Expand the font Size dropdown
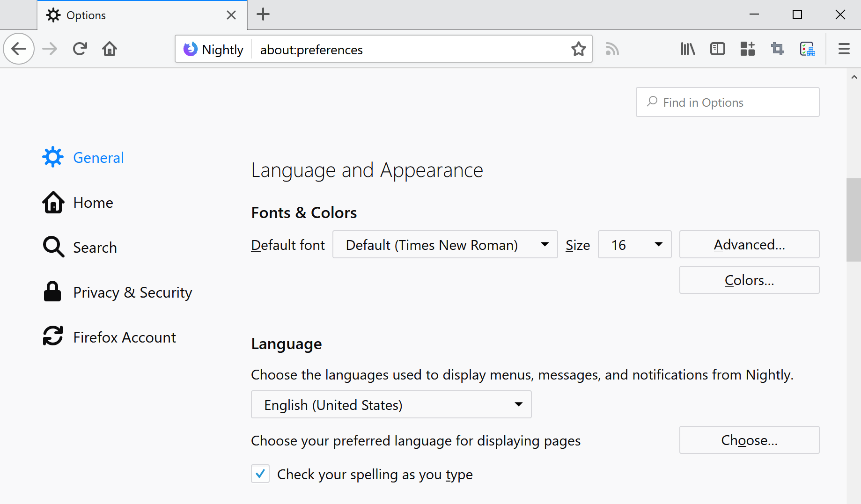Screen dimensions: 861x504 pyautogui.click(x=634, y=244)
